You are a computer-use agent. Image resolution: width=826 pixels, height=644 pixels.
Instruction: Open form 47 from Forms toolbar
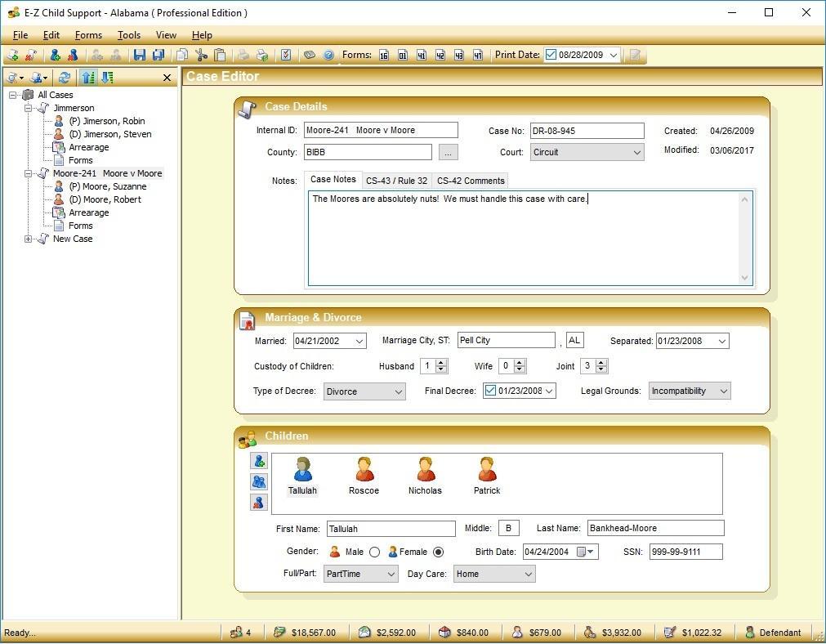[478, 55]
